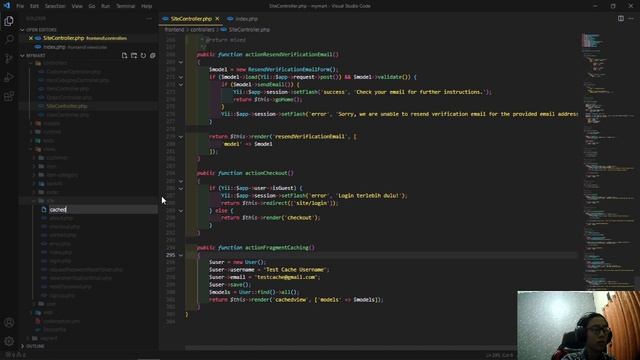Click the 'Login terlebih dulu!' string

[368, 196]
